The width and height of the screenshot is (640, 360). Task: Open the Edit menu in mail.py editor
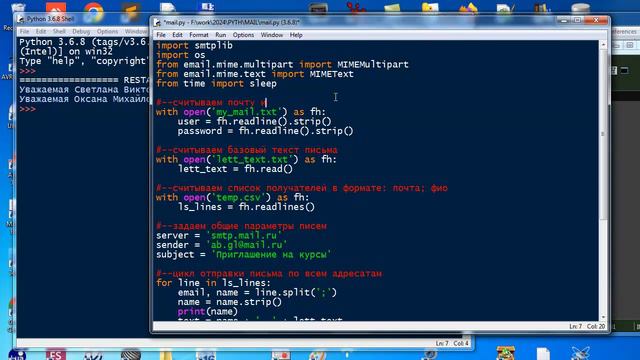[177, 35]
